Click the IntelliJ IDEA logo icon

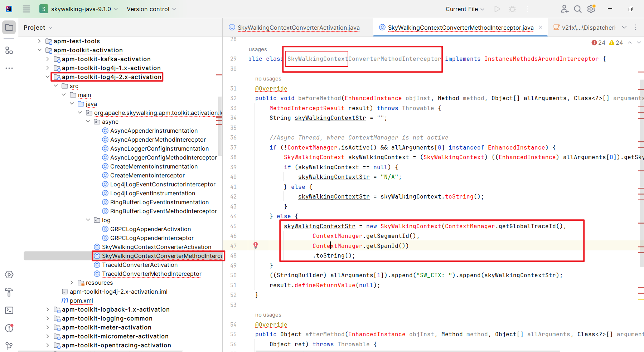tap(9, 9)
